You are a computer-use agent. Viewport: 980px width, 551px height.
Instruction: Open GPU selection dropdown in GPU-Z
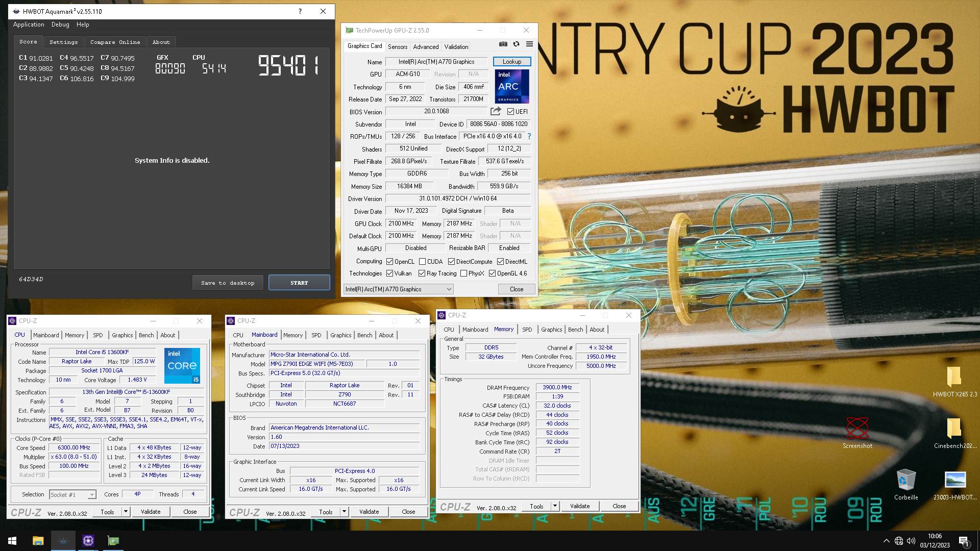click(x=399, y=289)
